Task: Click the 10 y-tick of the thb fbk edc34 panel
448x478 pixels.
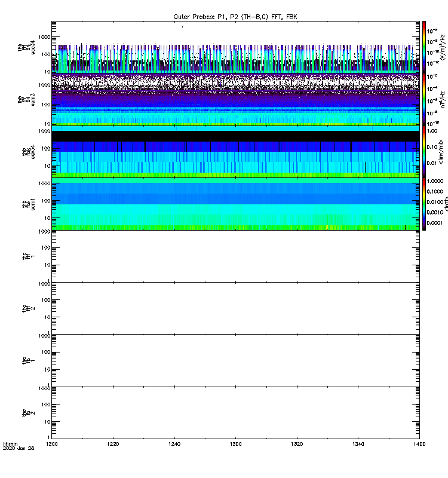Action: (47, 166)
